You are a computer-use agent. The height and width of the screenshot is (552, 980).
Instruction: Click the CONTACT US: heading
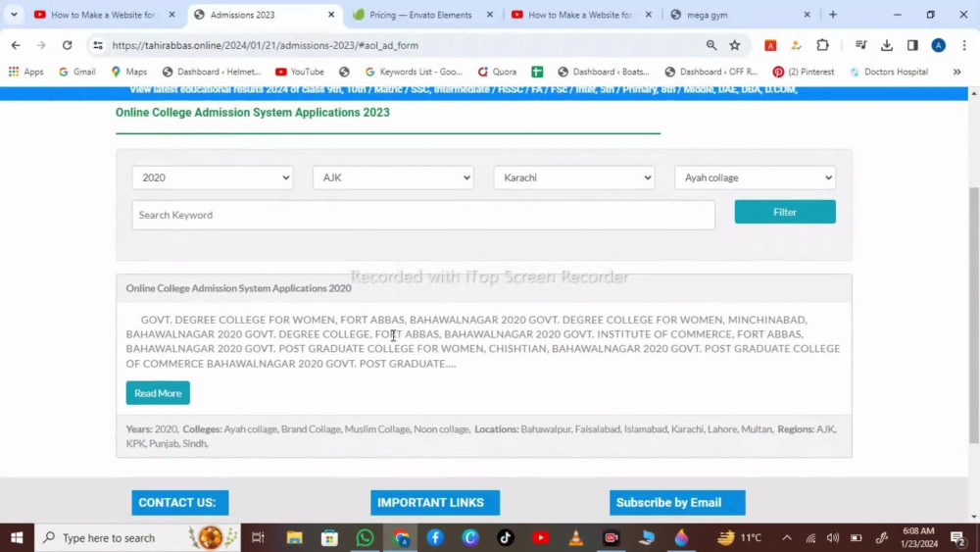click(180, 503)
